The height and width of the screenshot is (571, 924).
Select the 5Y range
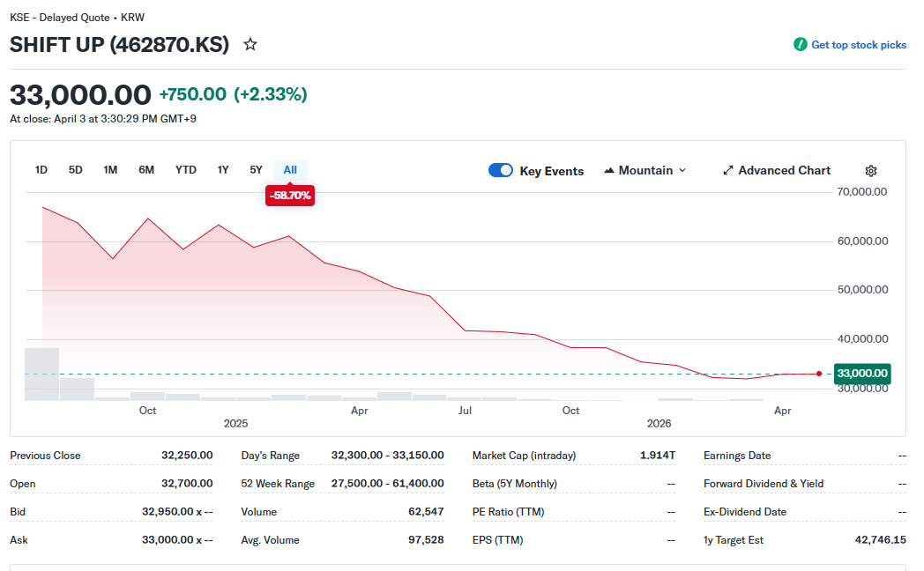pyautogui.click(x=256, y=170)
